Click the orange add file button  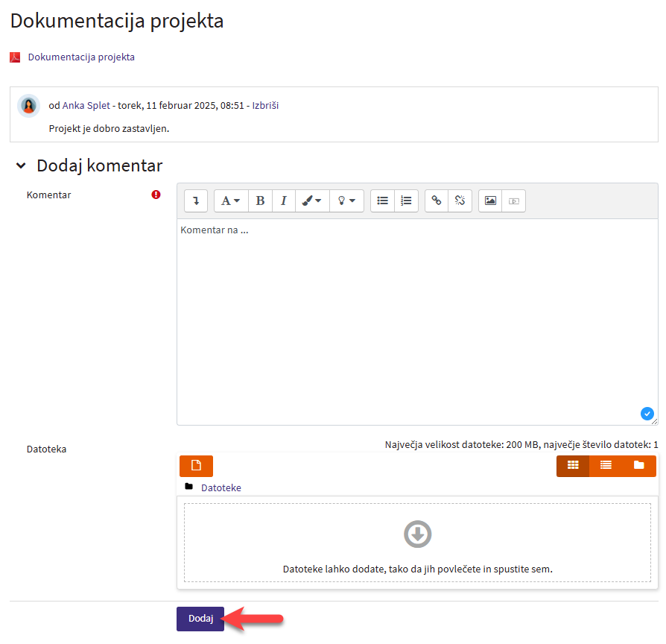(196, 466)
